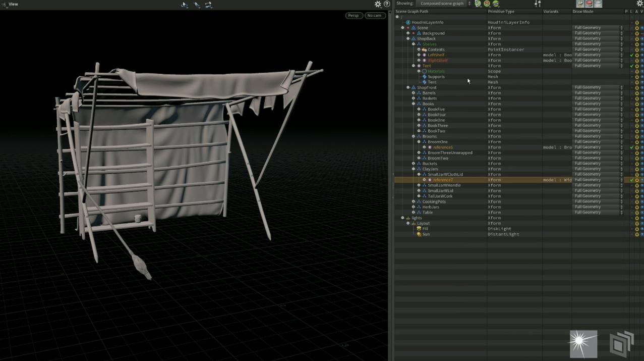This screenshot has width=644, height=361.
Task: Click the scene graph collections icon
Action: (478, 4)
